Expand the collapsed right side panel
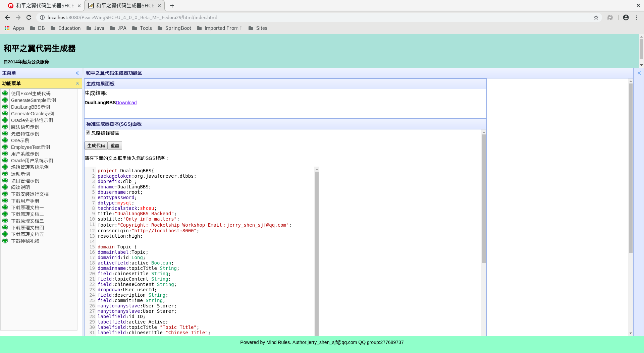This screenshot has width=644, height=353. [639, 73]
